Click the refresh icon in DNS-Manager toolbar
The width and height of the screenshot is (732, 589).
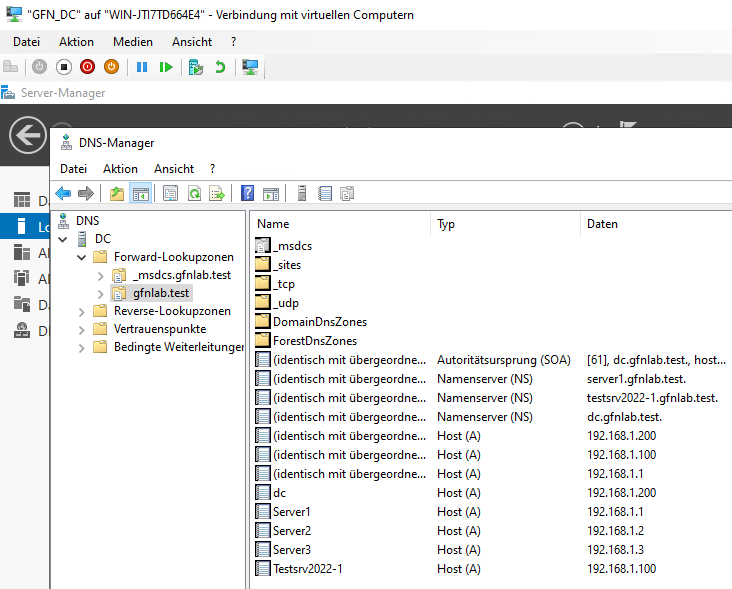coord(194,194)
